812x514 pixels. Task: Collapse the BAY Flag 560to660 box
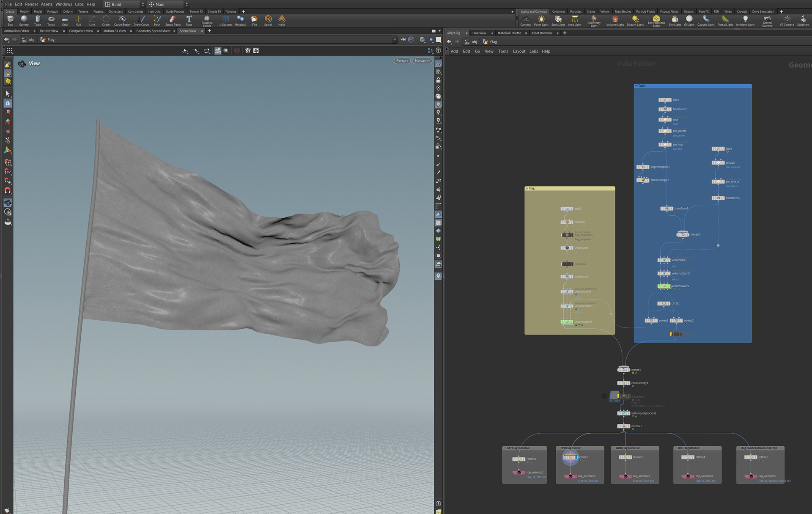pyautogui.click(x=505, y=448)
